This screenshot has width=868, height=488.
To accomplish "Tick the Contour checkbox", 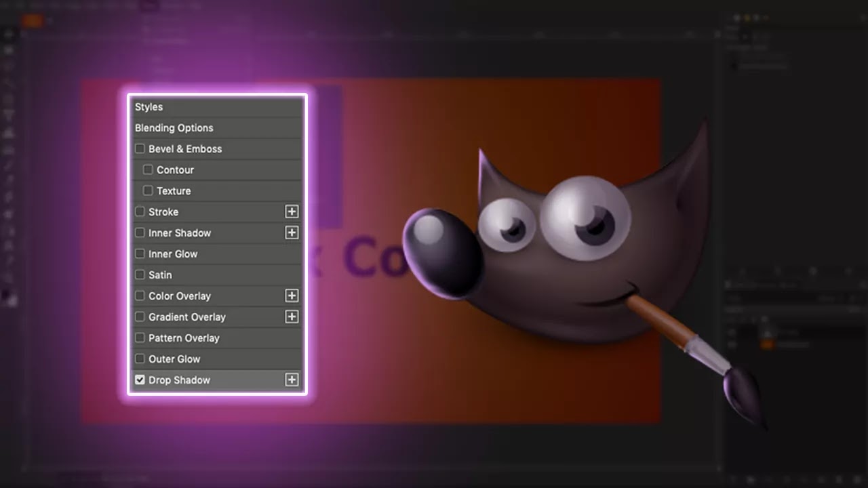I will [x=148, y=170].
